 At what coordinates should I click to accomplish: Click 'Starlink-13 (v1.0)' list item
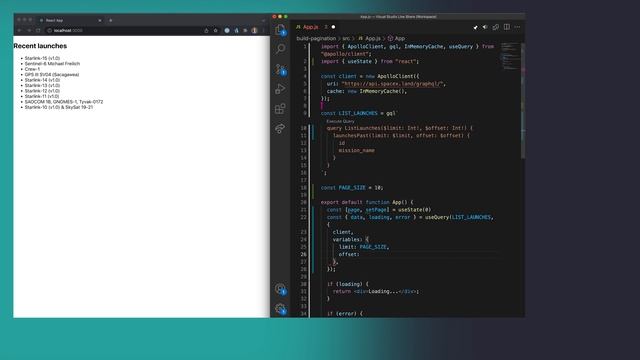(42, 86)
